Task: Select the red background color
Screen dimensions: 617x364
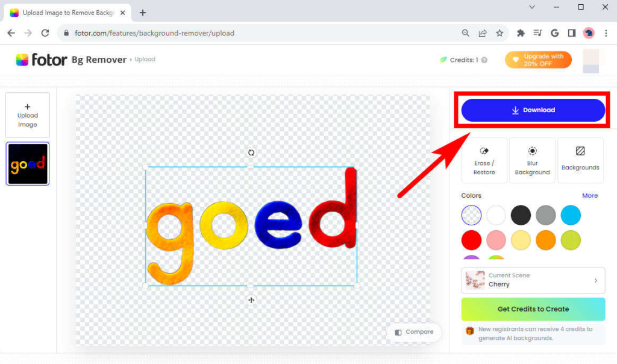Action: pyautogui.click(x=471, y=240)
